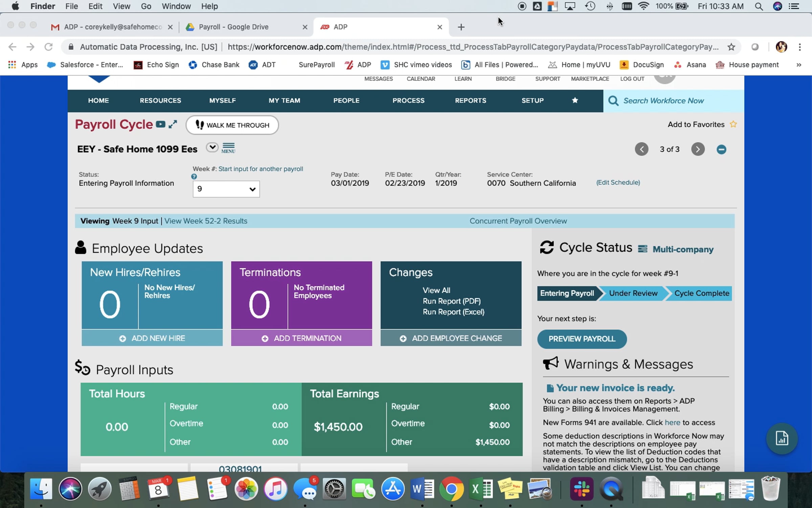Open the MY TEAM menu
The image size is (812, 508).
284,101
